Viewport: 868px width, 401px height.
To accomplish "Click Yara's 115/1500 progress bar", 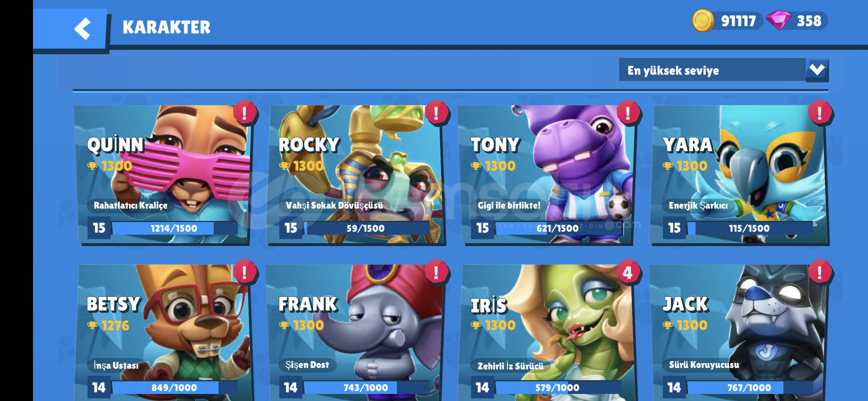I will [750, 228].
